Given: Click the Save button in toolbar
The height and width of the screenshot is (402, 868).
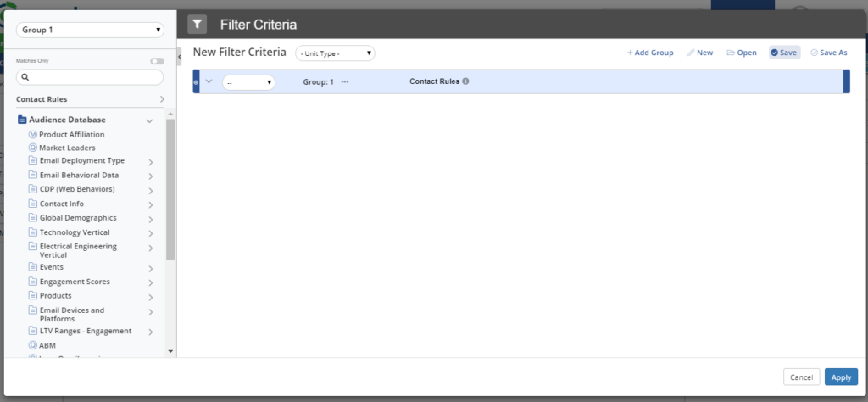Looking at the screenshot, I should point(784,53).
